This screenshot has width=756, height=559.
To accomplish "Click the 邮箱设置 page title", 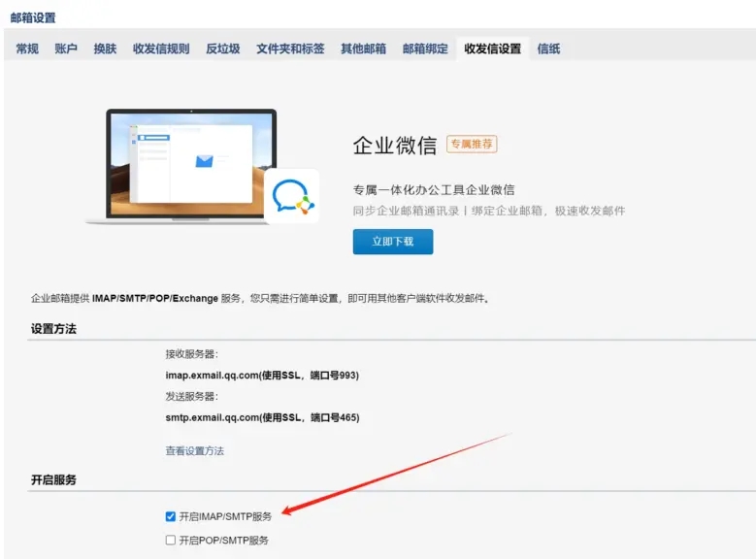I will [33, 17].
